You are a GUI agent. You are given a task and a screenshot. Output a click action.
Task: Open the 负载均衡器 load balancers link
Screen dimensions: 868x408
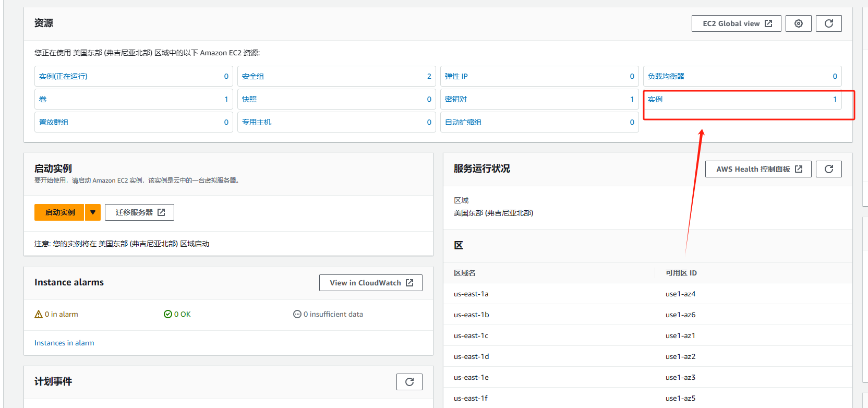click(x=666, y=76)
